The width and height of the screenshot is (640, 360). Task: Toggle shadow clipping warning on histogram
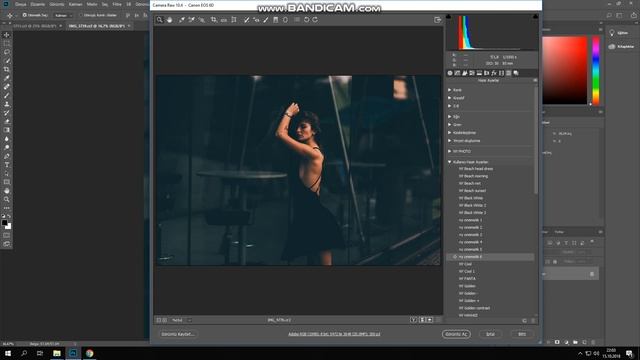(x=449, y=16)
